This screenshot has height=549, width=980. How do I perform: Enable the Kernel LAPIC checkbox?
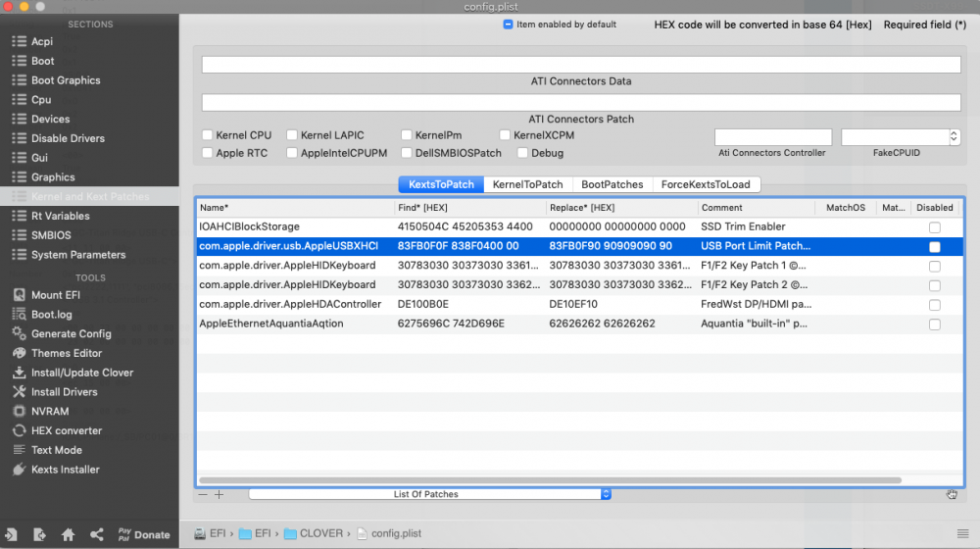292,135
